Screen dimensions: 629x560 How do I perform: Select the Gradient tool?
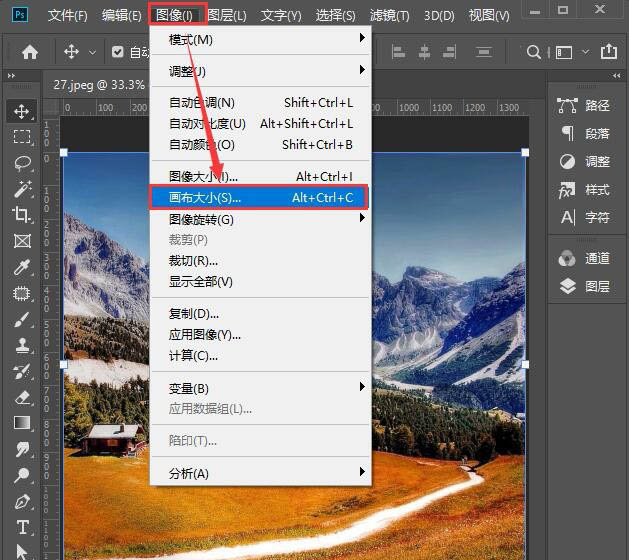point(22,423)
